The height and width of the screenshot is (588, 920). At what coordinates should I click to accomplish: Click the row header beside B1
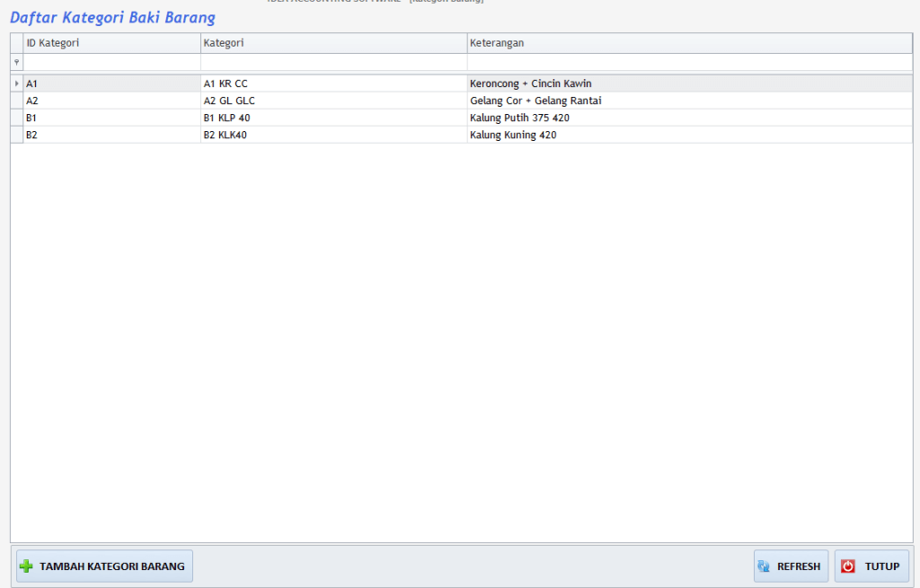coord(16,118)
